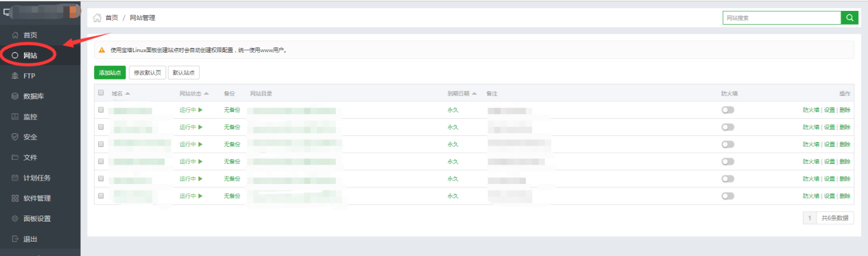Sort by 到期日期 column arrow
The image size is (868, 256).
(474, 93)
